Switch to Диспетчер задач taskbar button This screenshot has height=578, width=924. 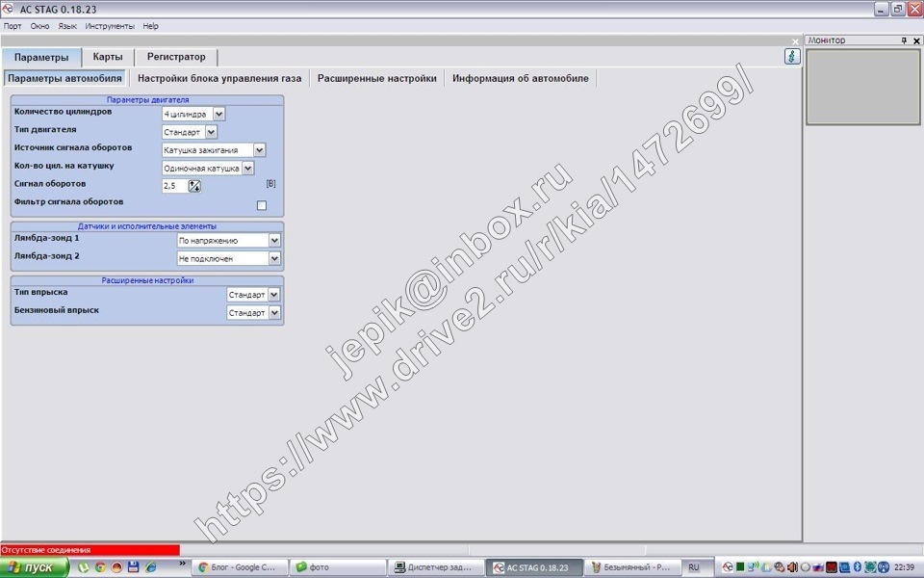coord(437,567)
